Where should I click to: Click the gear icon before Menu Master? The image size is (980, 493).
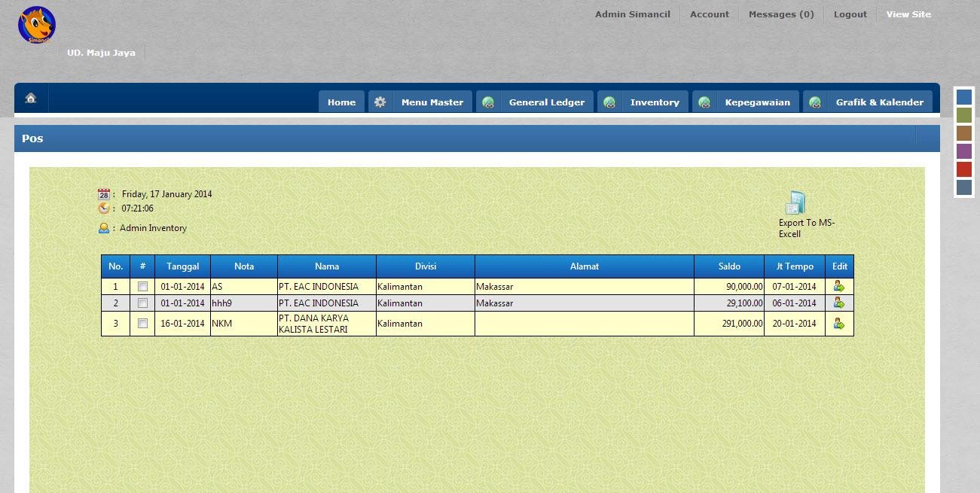click(x=380, y=101)
